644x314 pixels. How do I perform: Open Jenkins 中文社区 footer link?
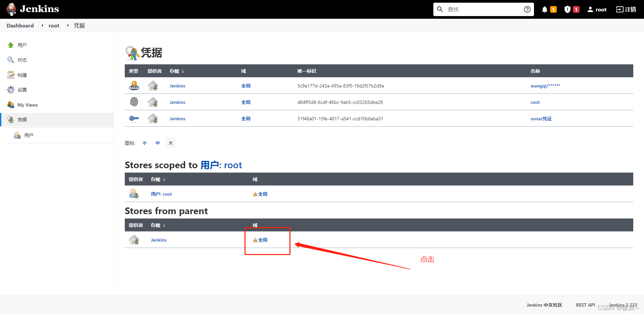(544, 305)
